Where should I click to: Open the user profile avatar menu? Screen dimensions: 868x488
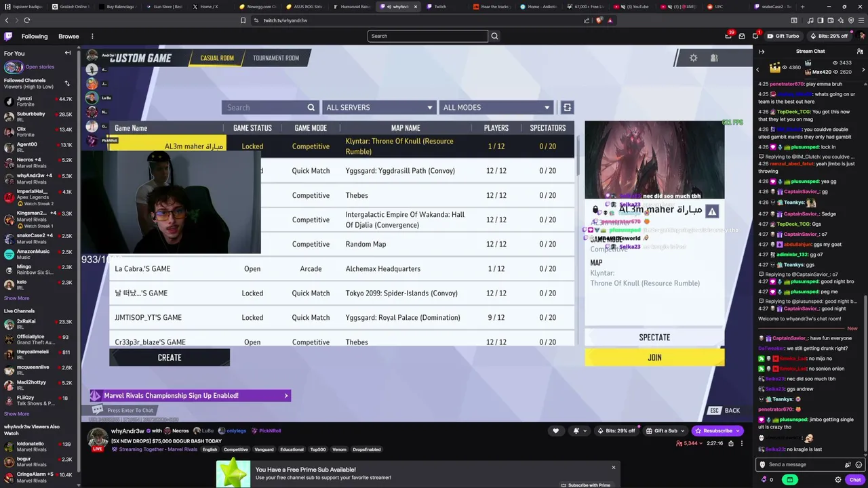861,36
